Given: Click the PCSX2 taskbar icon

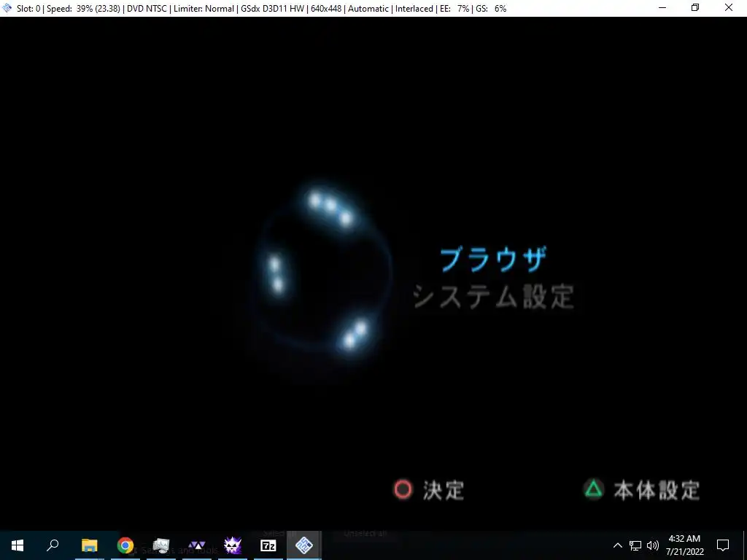Looking at the screenshot, I should (x=304, y=545).
